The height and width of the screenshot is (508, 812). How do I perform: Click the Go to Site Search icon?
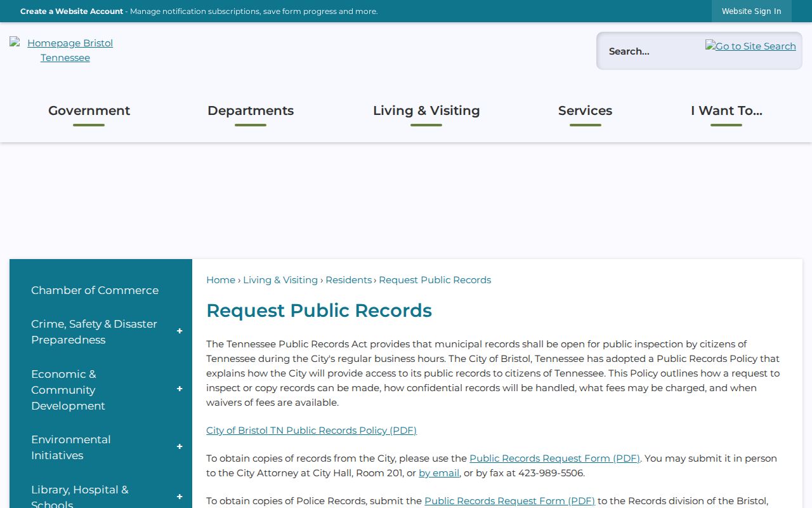click(x=750, y=46)
